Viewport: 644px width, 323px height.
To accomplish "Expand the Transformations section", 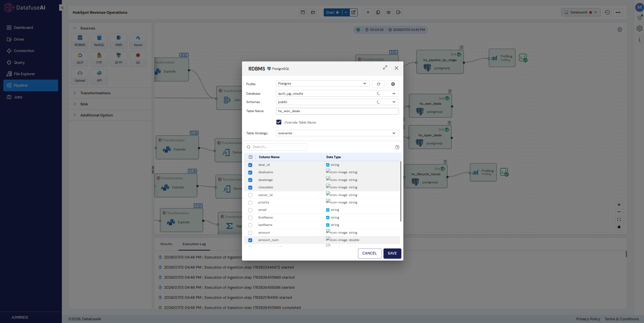I will [x=110, y=93].
